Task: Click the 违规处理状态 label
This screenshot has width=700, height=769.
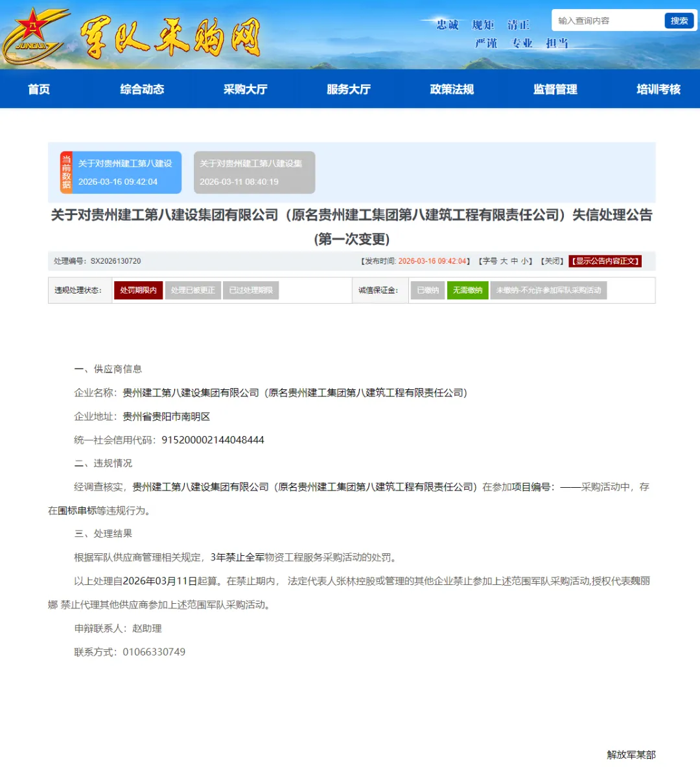Action: pos(78,290)
